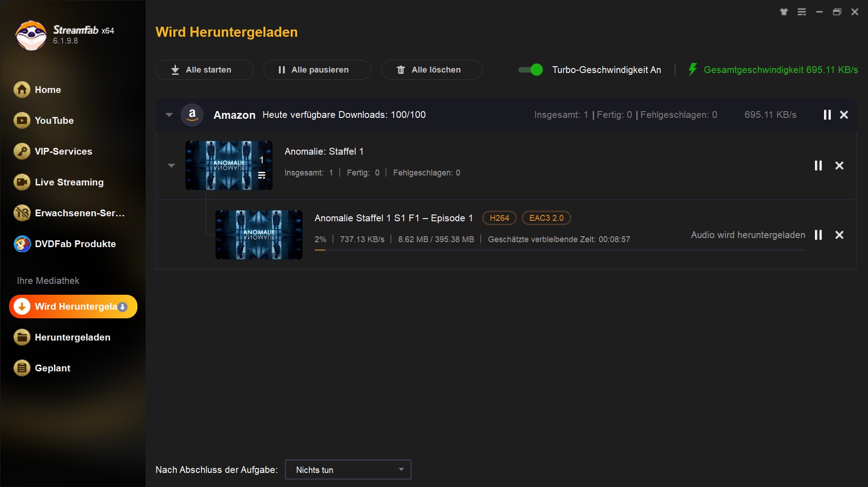Click Audio wird heruntergeladen status
The width and height of the screenshot is (868, 487).
click(x=748, y=235)
